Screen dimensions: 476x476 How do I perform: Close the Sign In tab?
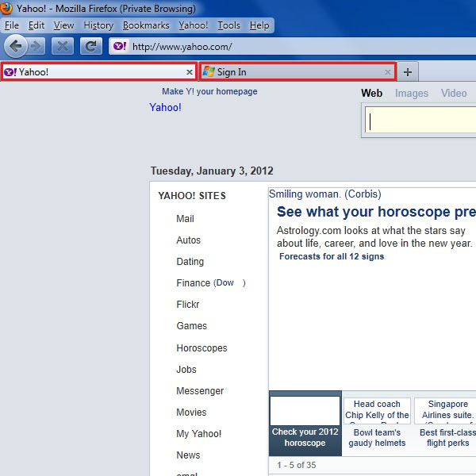(388, 72)
